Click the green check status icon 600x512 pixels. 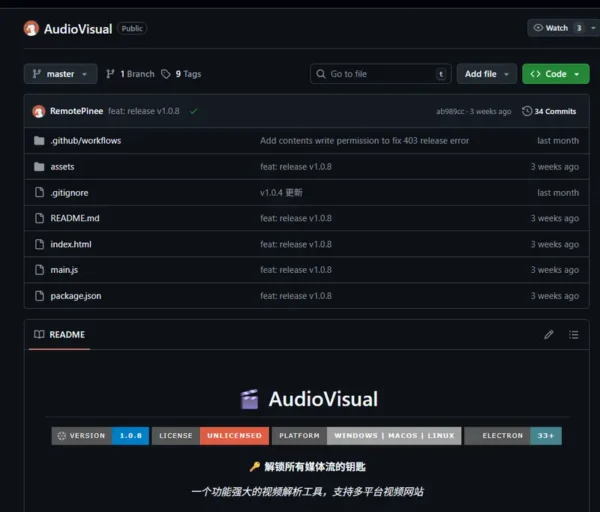[x=194, y=111]
